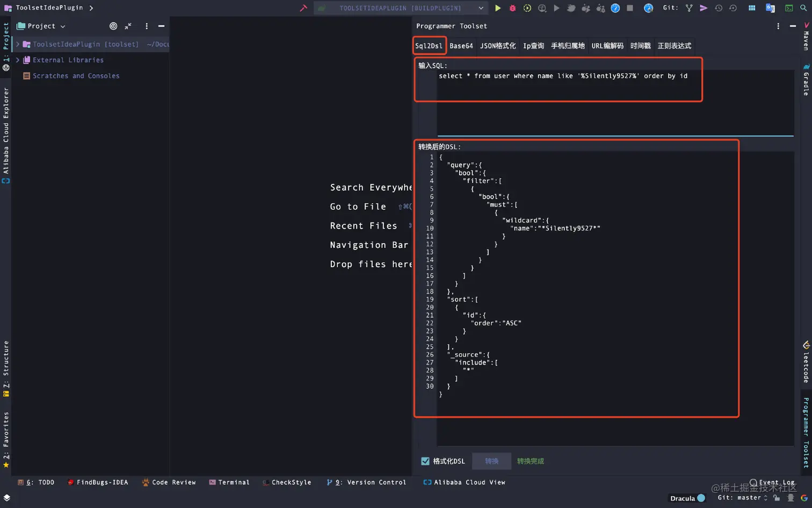
Task: Hide the Programmer Toolset panel
Action: click(x=793, y=26)
